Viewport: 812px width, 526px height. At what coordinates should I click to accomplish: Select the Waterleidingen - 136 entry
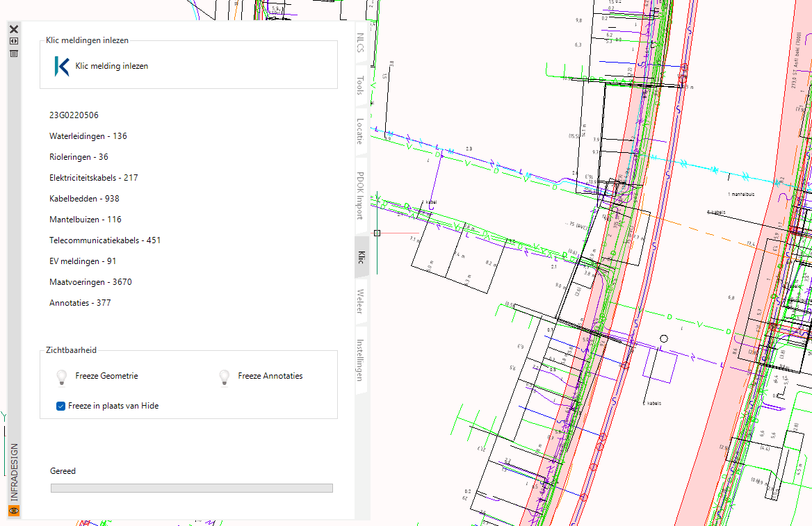tap(88, 136)
